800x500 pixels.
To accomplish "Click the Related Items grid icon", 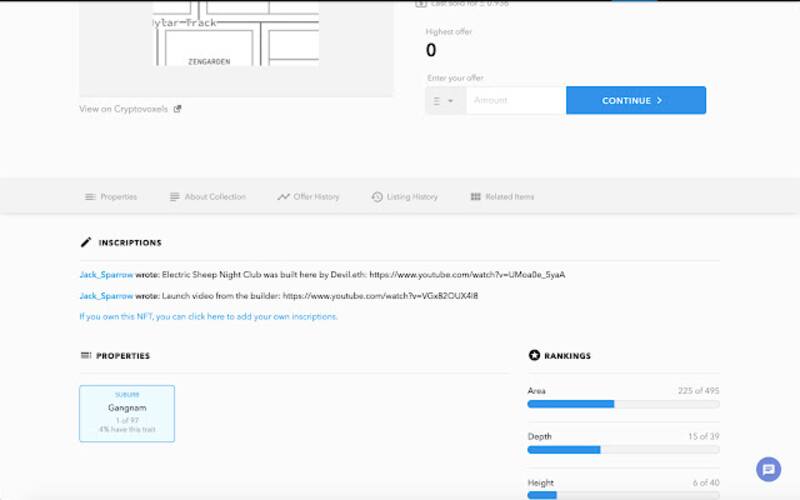I will (x=475, y=197).
